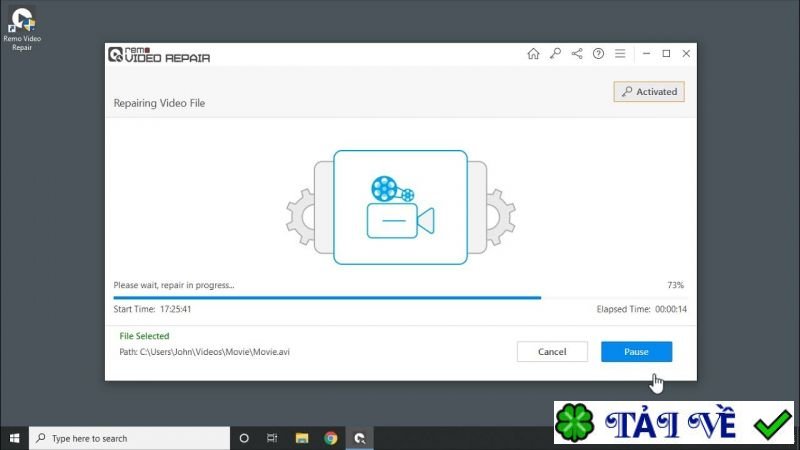This screenshot has width=800, height=450.
Task: Open the hamburger menu icon
Action: pyautogui.click(x=620, y=54)
